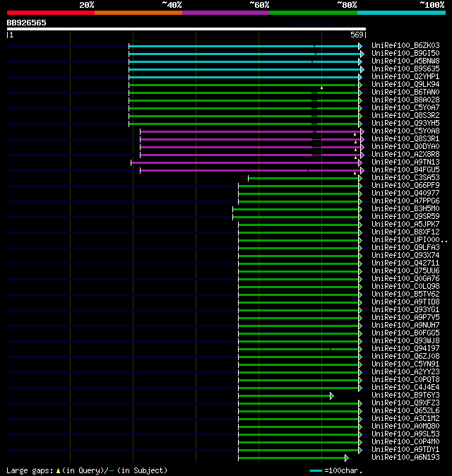
Task: Click the UniRef100_Q8S3R2 label
Action: [405, 115]
